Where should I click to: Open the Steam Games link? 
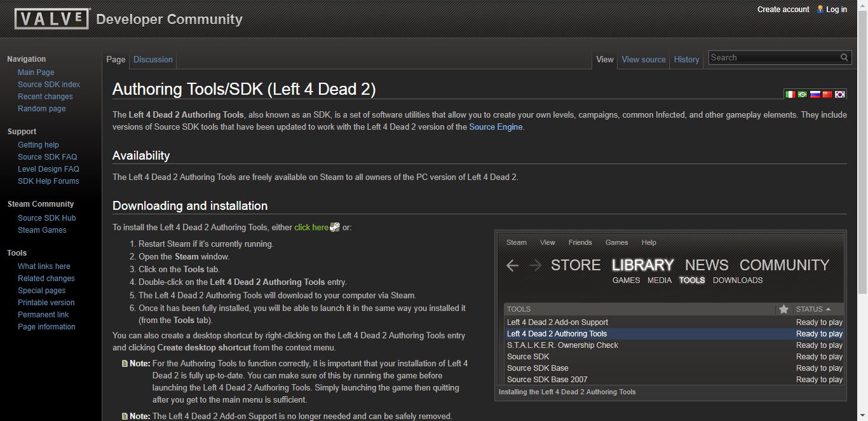coord(42,230)
